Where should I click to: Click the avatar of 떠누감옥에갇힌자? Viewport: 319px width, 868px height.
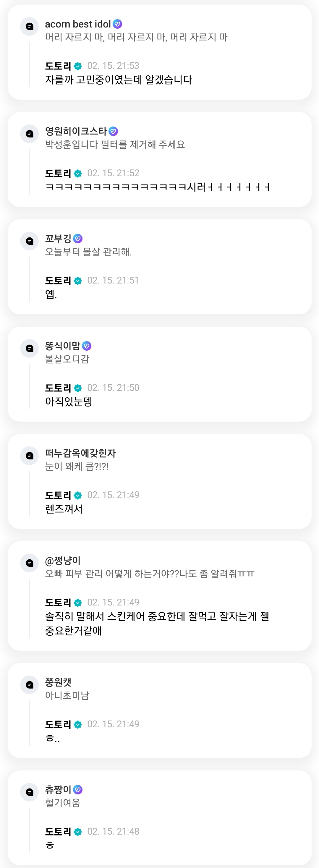tap(30, 456)
